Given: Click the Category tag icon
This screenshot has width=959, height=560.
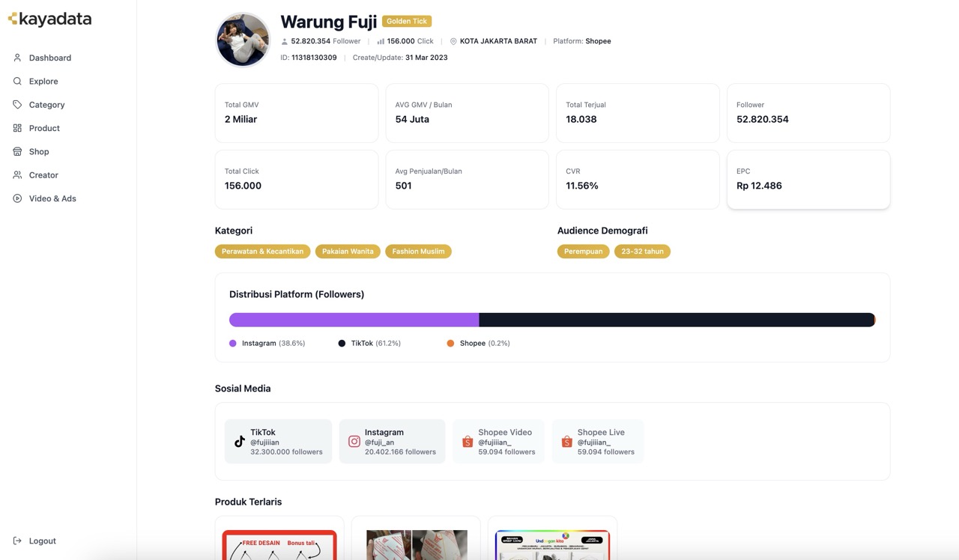Looking at the screenshot, I should tap(17, 105).
